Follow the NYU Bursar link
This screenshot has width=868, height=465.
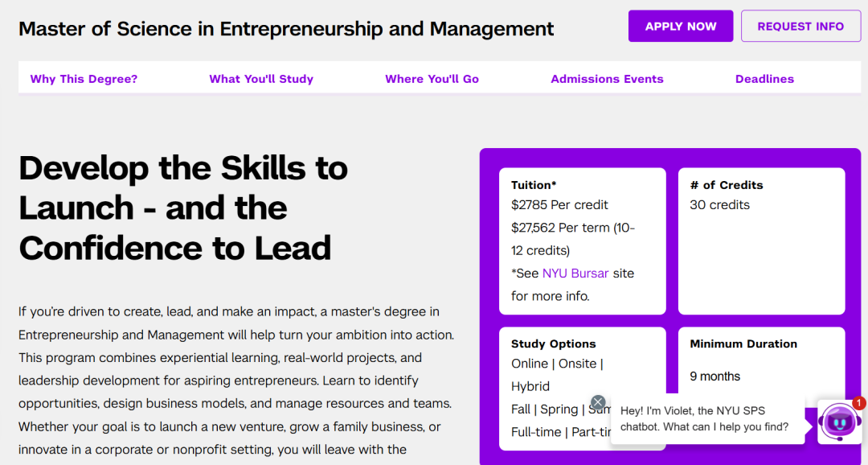tap(575, 273)
